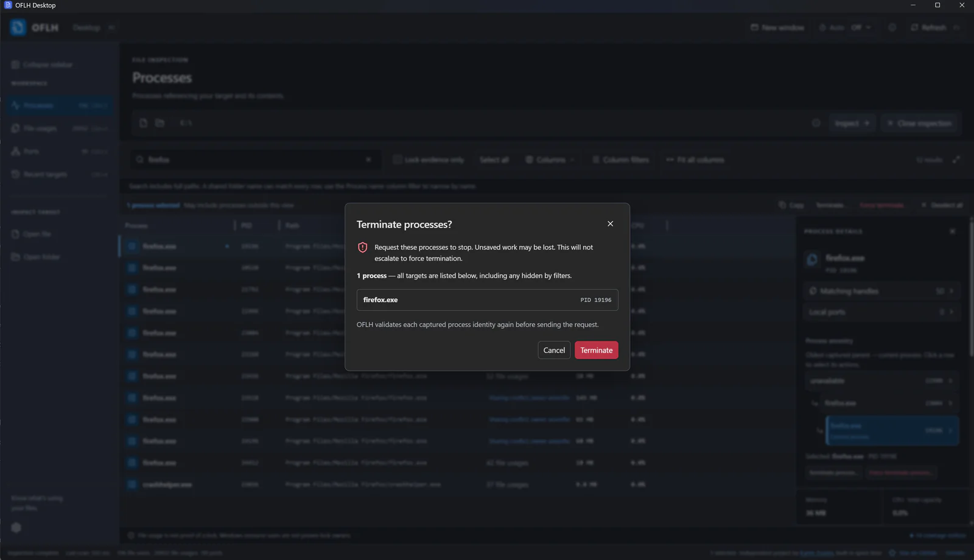Expand Local ports in Process details
This screenshot has height=560, width=974.
point(881,312)
